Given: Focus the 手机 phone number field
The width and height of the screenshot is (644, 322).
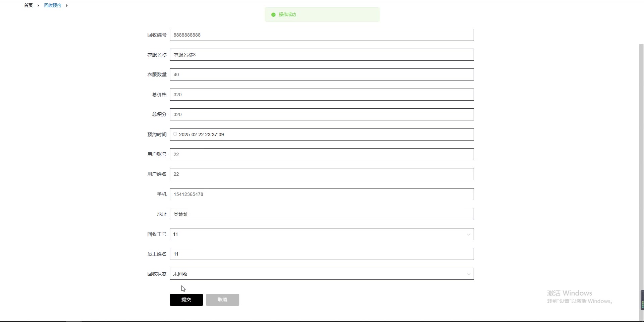Looking at the screenshot, I should [x=322, y=194].
